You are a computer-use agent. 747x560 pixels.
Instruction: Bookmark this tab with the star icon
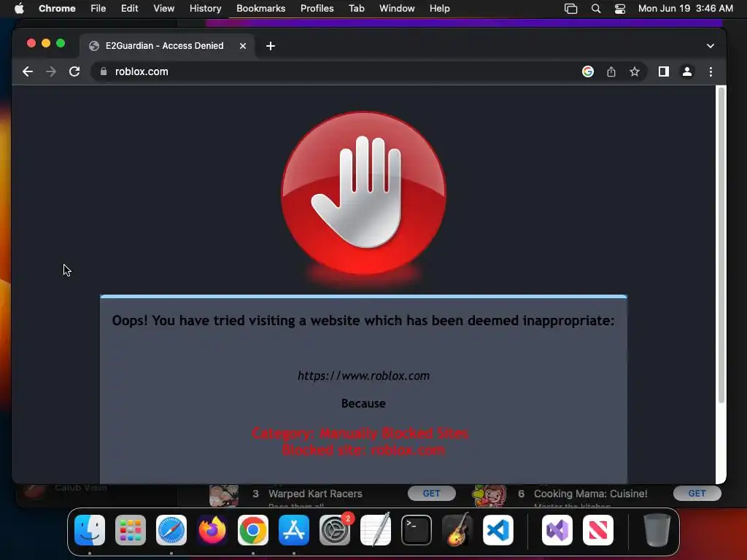pos(635,71)
